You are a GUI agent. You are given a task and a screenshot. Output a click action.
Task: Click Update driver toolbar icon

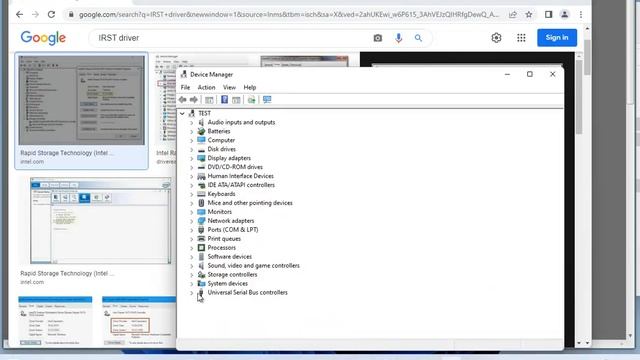coord(251,100)
